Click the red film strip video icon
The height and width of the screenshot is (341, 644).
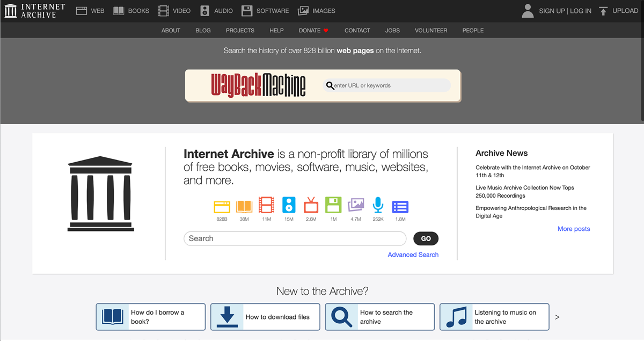click(x=266, y=206)
